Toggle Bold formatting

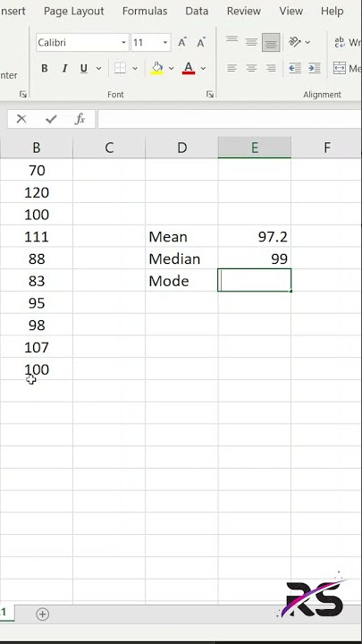[x=45, y=69]
